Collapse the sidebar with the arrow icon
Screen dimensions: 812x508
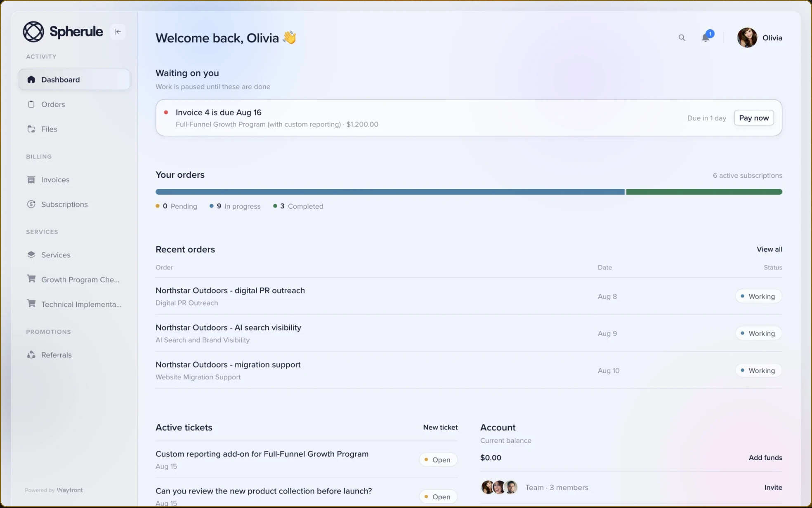(x=118, y=32)
